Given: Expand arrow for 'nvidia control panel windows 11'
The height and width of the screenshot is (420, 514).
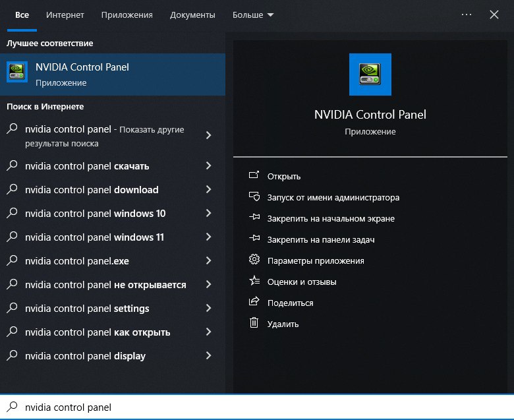Looking at the screenshot, I should [x=208, y=237].
